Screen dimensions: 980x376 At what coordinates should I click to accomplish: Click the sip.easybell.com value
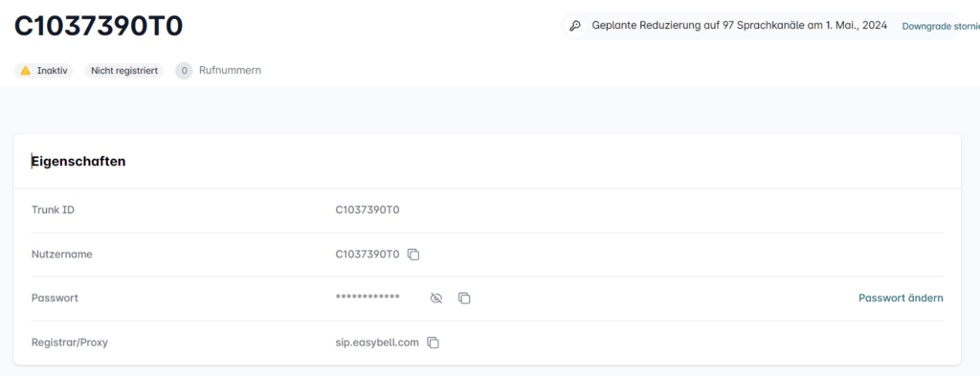377,343
